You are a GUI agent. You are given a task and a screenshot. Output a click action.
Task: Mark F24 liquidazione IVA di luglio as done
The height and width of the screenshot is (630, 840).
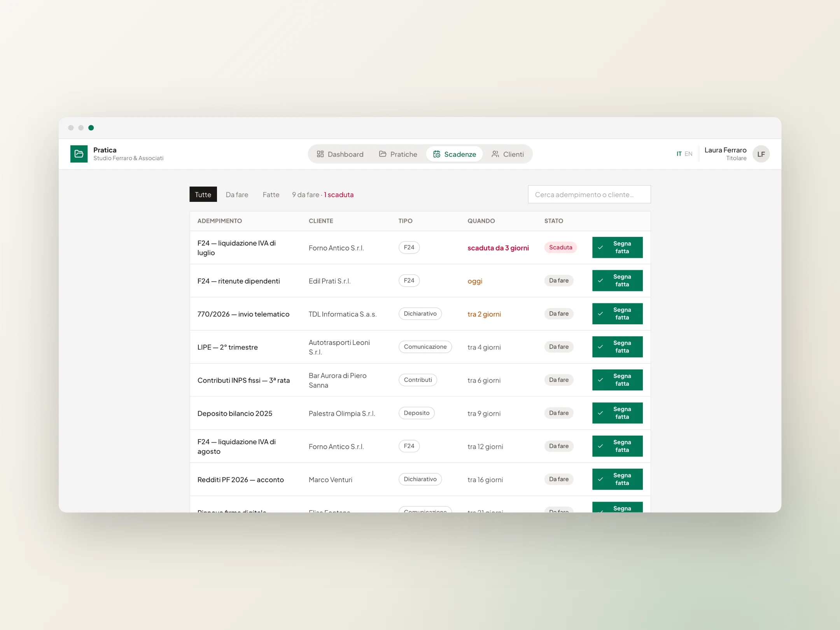click(617, 247)
